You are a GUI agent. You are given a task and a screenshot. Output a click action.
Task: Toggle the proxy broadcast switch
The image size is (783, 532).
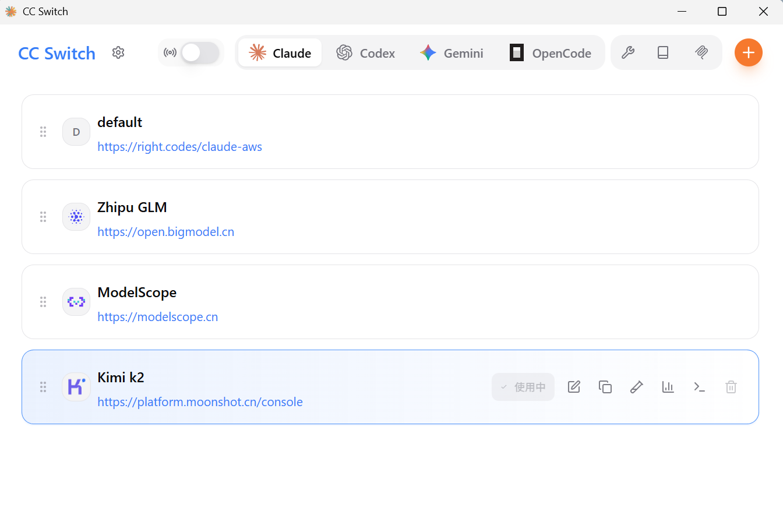(200, 53)
